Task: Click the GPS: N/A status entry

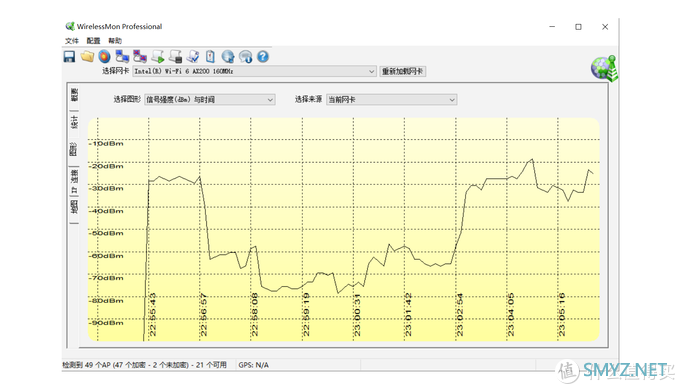Action: pos(253,365)
